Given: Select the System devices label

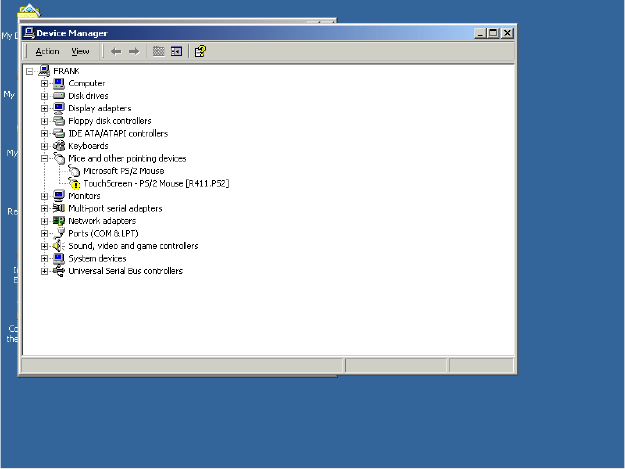Looking at the screenshot, I should pyautogui.click(x=97, y=259).
